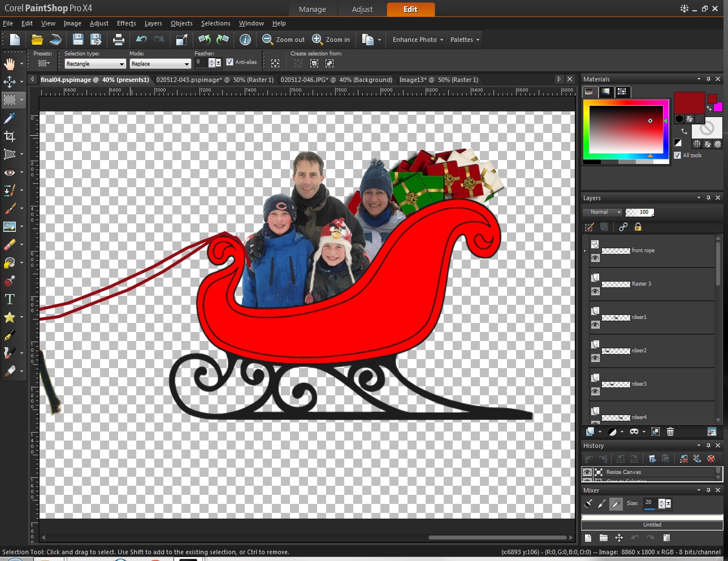Click the Feather value input field
Screen dimensions: 728x561
coord(202,62)
